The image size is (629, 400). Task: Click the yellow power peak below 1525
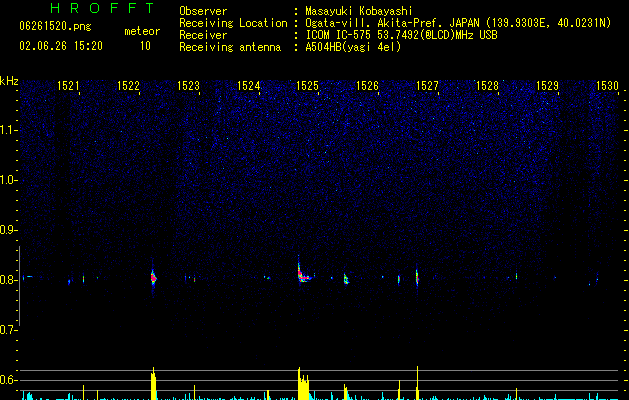tap(303, 384)
